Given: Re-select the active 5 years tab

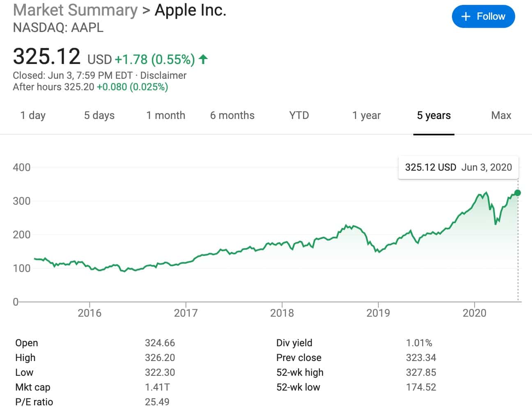Looking at the screenshot, I should [434, 116].
